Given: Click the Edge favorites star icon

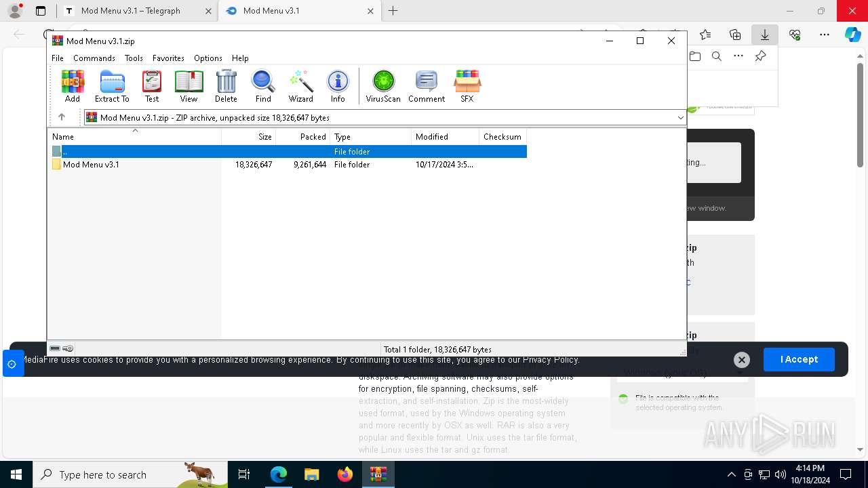Looking at the screenshot, I should click(x=705, y=35).
